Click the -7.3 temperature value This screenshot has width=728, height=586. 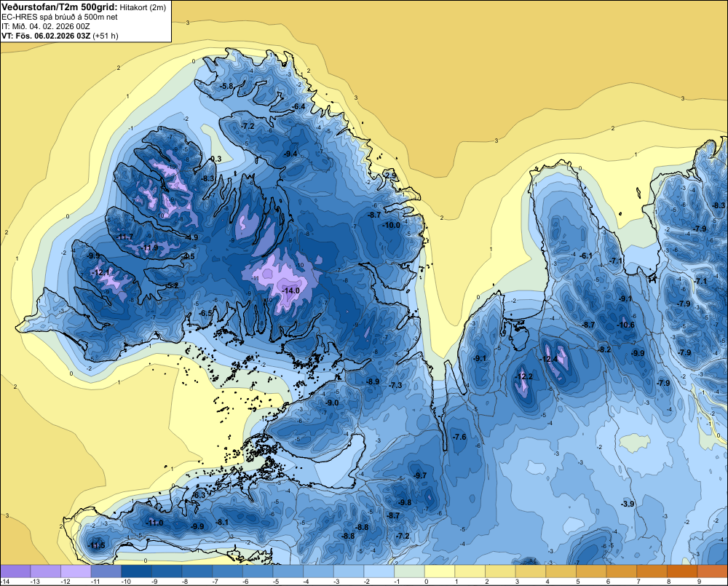pyautogui.click(x=395, y=386)
